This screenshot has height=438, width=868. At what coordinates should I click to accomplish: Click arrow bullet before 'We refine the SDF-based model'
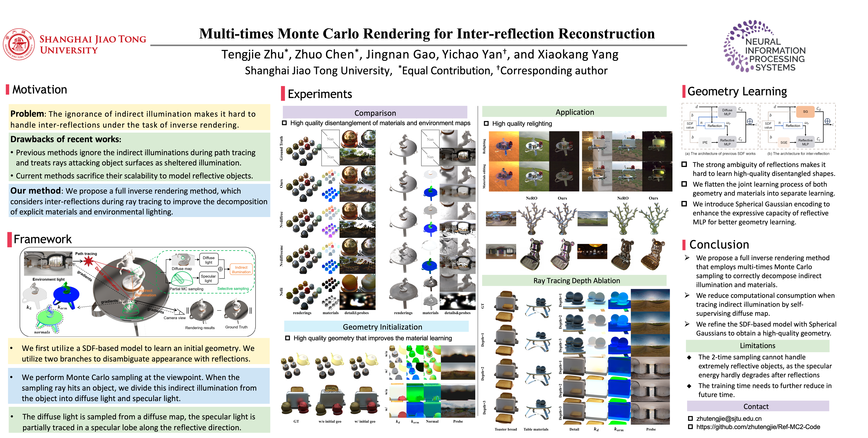(x=687, y=324)
